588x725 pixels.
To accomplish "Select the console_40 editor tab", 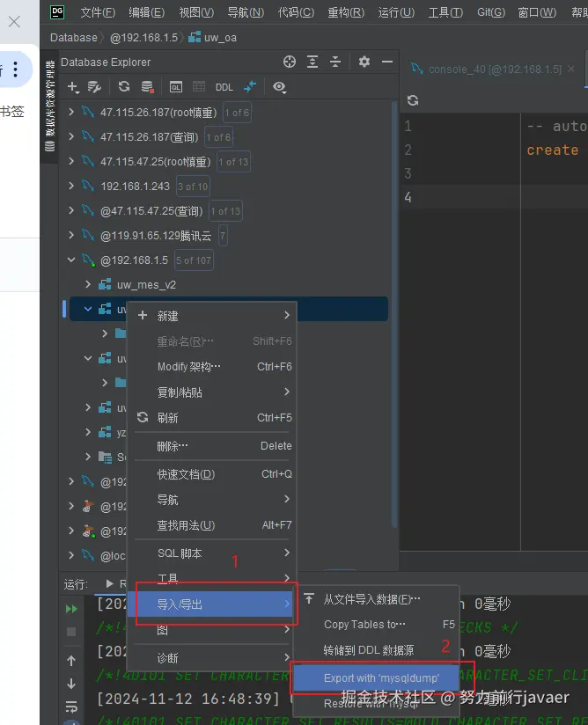I will pyautogui.click(x=494, y=69).
